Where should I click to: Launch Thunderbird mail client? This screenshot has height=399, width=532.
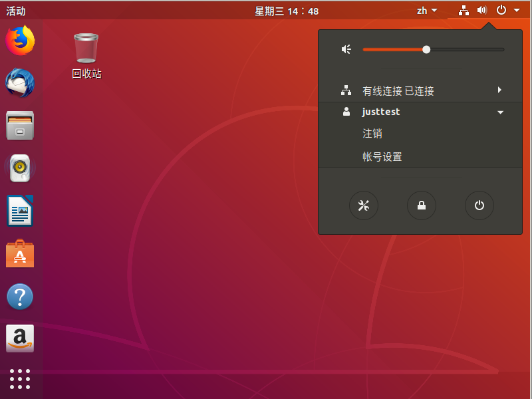click(x=20, y=83)
